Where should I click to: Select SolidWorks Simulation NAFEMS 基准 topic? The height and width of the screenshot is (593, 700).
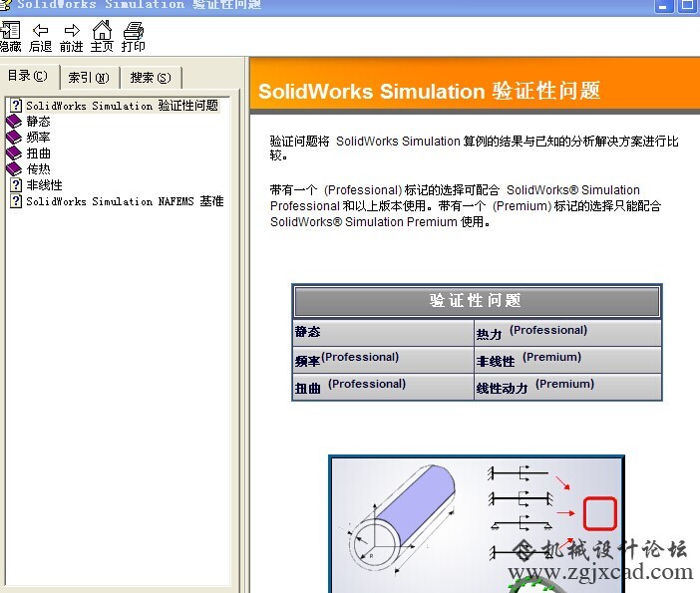tap(125, 201)
